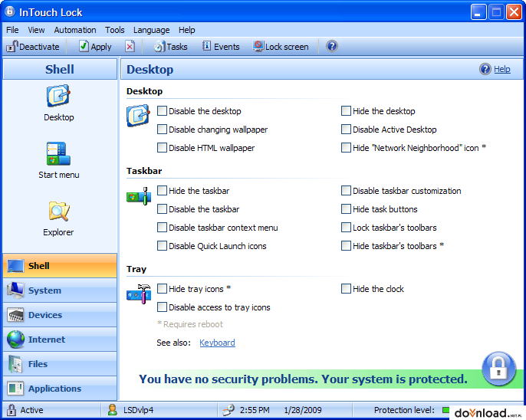Enable Hide the desktop checkbox

(x=346, y=111)
